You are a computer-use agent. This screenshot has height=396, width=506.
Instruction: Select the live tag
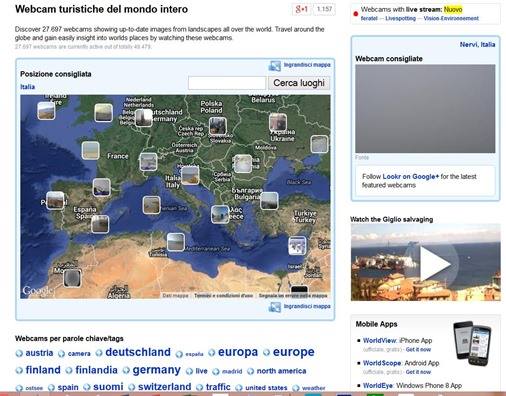[201, 371]
